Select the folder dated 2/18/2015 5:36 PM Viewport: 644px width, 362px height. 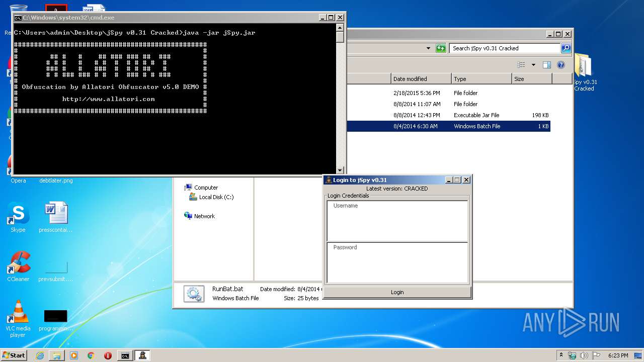coord(448,93)
